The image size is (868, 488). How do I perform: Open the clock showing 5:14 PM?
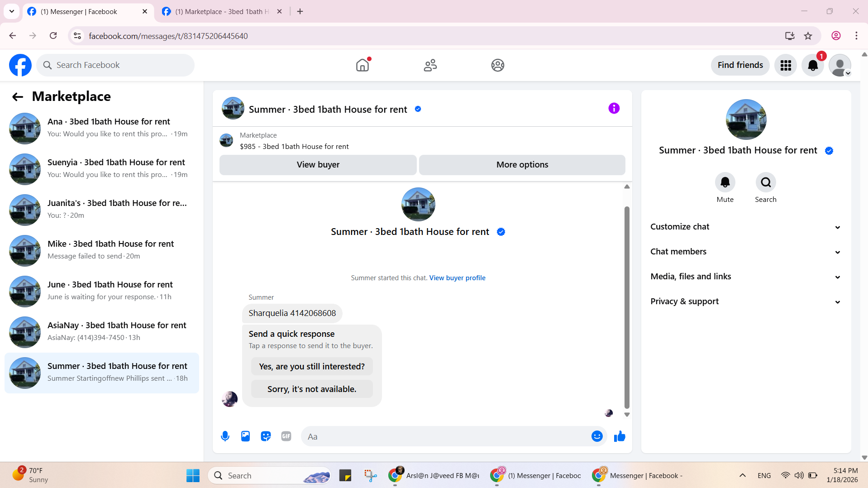click(842, 475)
